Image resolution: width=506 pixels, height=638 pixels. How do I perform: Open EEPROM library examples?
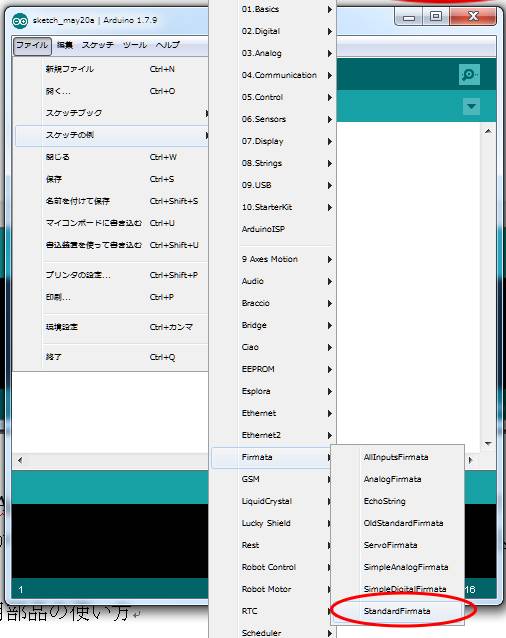pos(273,369)
